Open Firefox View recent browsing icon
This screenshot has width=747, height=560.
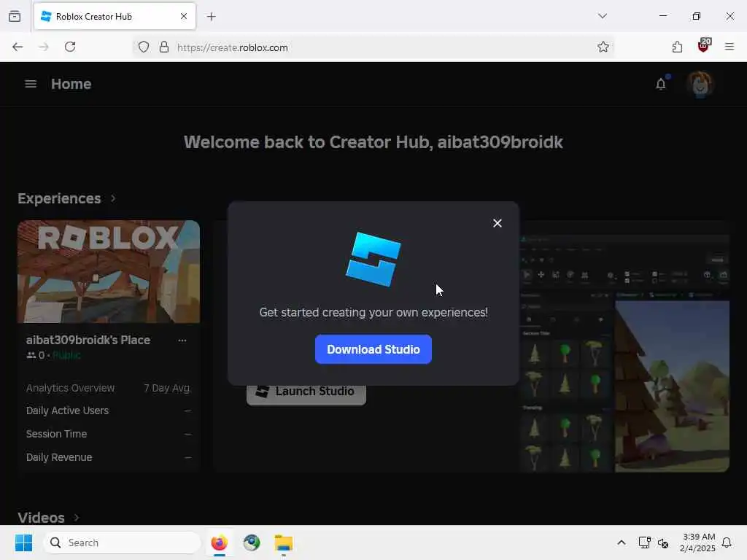(15, 16)
